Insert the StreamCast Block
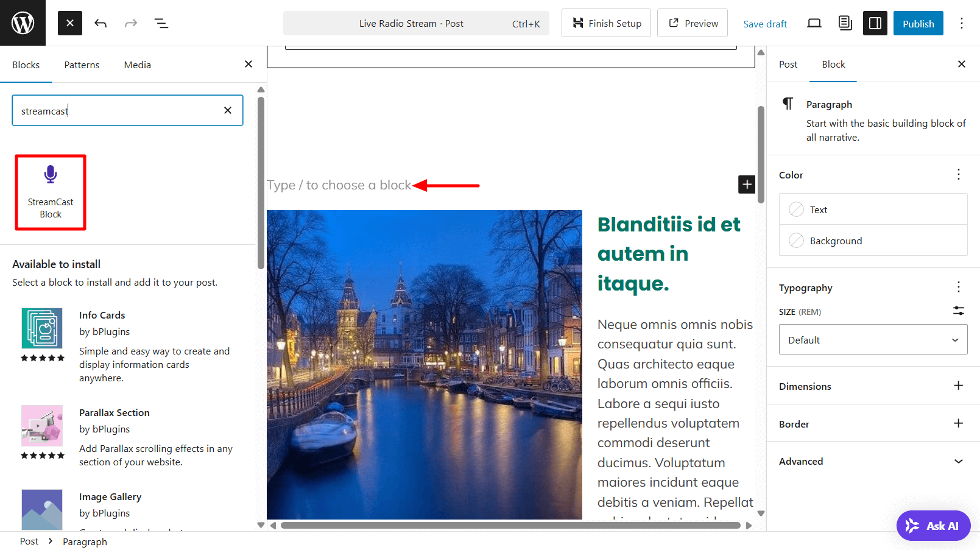 [x=51, y=192]
